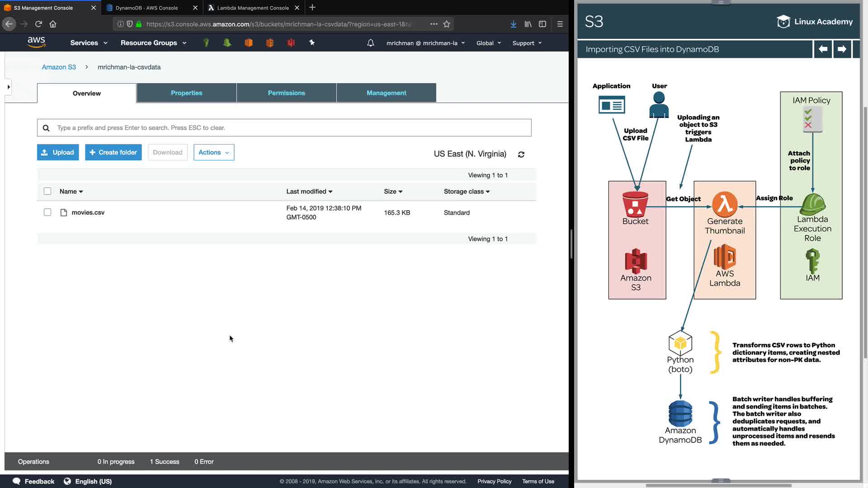Select the movies.csv checkbox
868x488 pixels.
coord(47,212)
